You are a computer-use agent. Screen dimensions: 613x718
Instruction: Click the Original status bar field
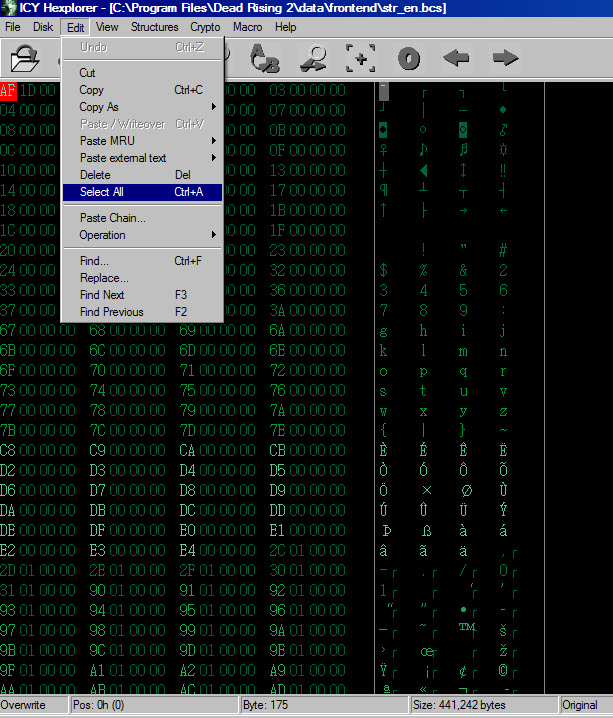(x=586, y=705)
